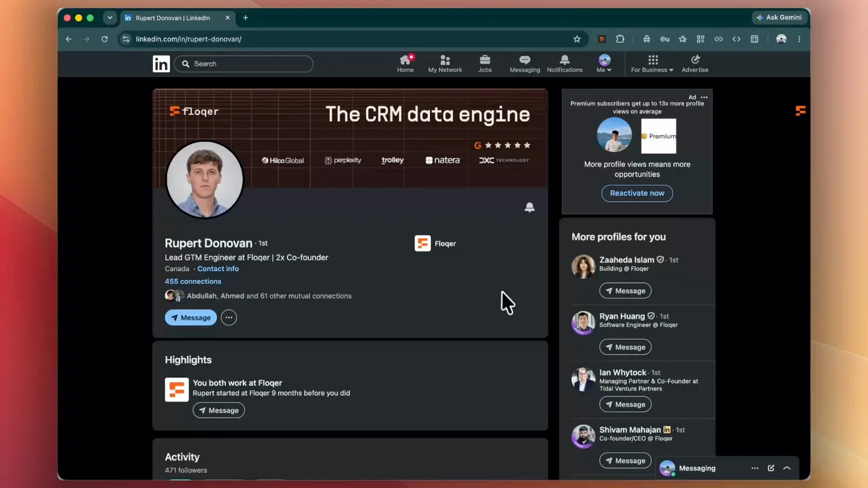The image size is (868, 488).
Task: Open Messaging in the top nav
Action: coord(524,63)
